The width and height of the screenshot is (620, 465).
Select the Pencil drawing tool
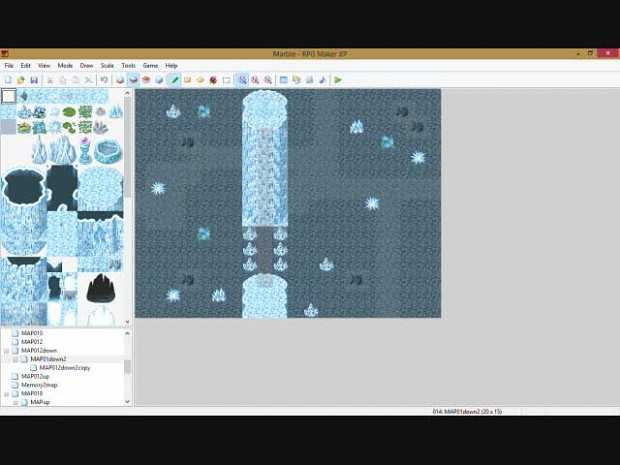click(x=174, y=80)
